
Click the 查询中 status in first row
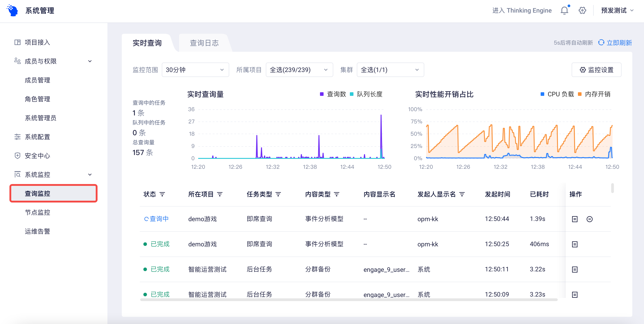(156, 219)
